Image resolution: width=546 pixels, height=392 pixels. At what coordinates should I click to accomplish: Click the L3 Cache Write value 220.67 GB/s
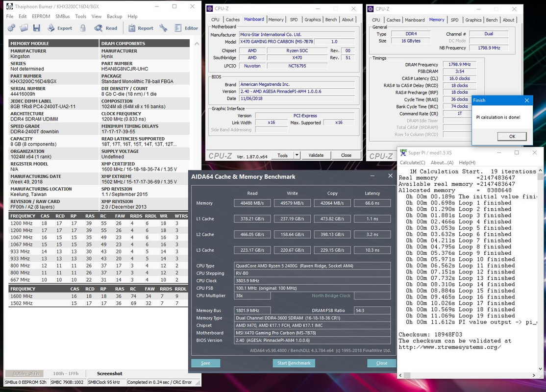pyautogui.click(x=292, y=250)
